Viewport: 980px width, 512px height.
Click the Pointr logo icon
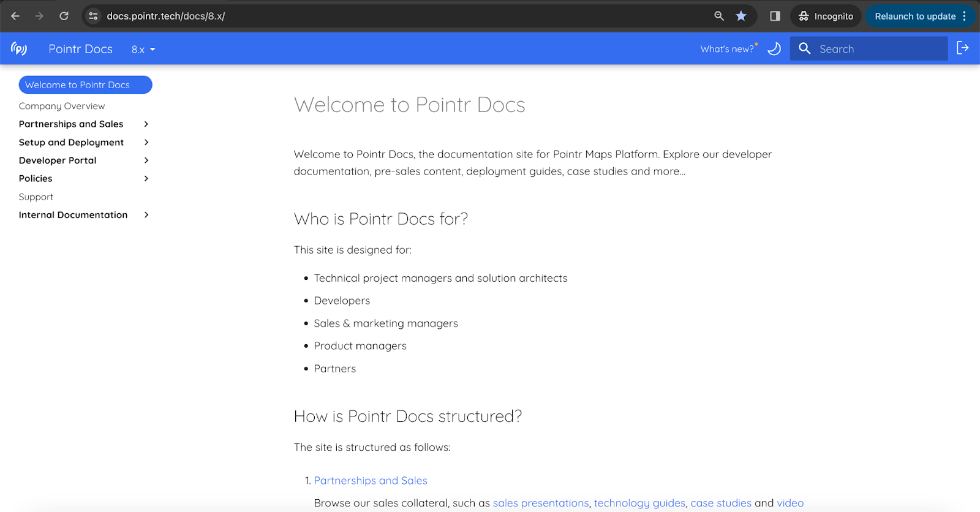pos(19,48)
